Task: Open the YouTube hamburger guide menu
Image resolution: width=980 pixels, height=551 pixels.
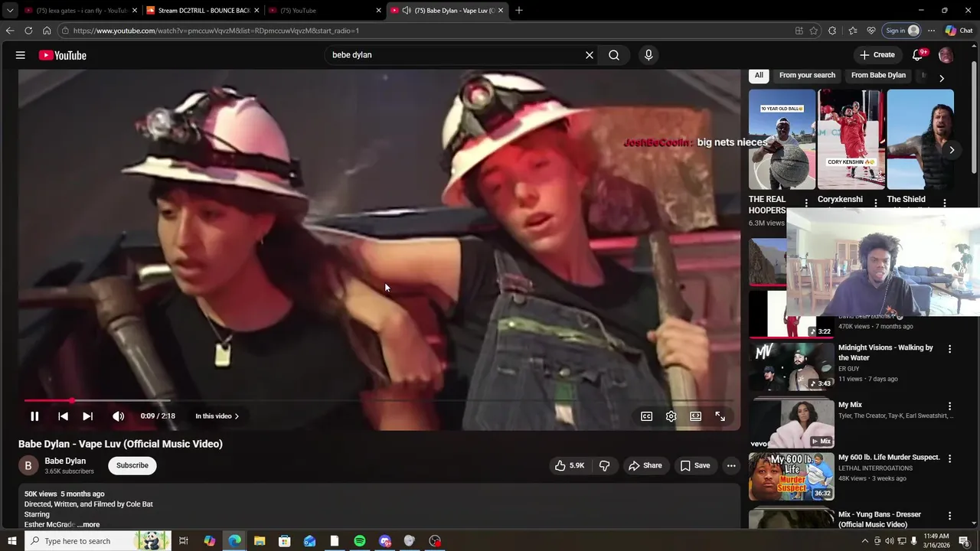Action: [x=21, y=55]
